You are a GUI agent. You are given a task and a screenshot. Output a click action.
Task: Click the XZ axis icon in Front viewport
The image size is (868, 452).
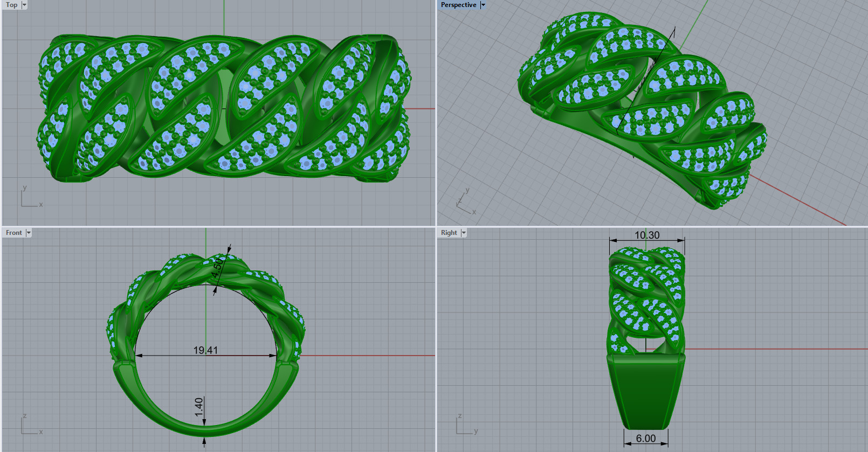coord(31,425)
